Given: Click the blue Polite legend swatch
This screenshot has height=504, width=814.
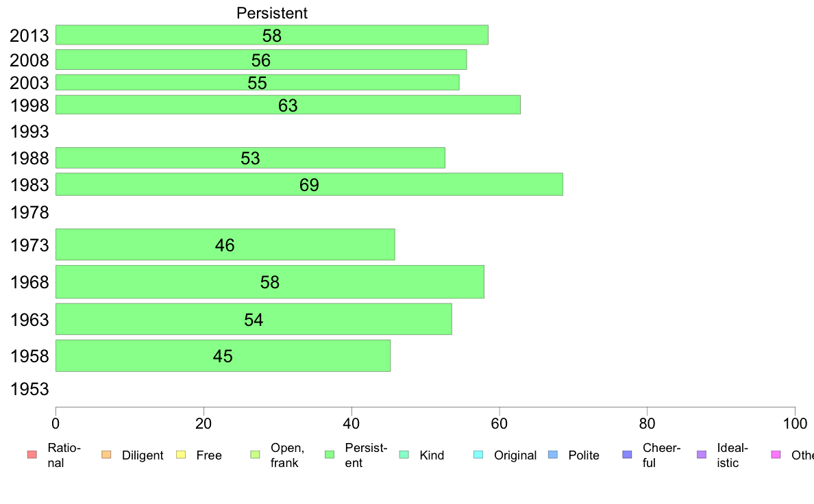Looking at the screenshot, I should (553, 455).
